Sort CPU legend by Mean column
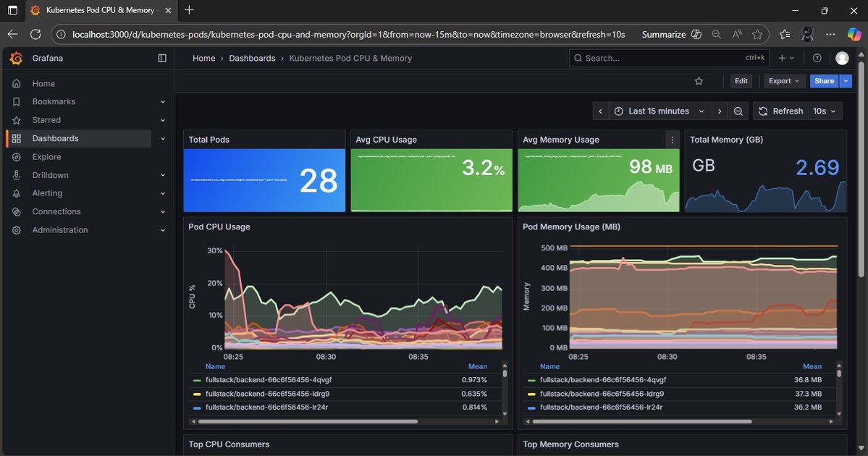 point(478,367)
